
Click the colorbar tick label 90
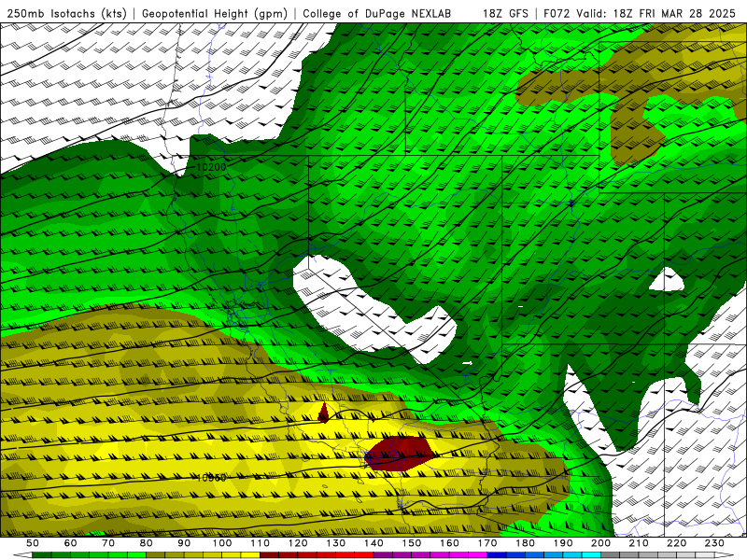184,543
